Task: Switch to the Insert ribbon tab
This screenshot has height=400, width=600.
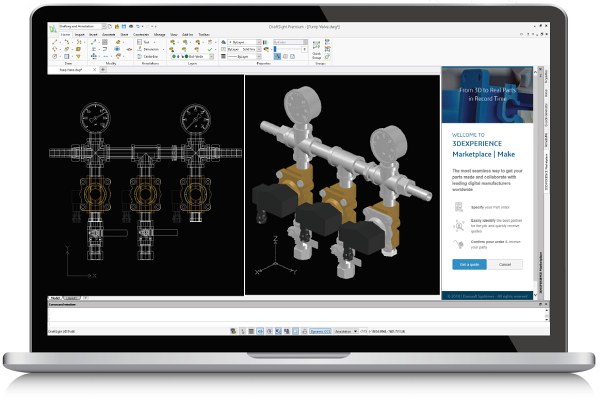Action: (x=93, y=34)
